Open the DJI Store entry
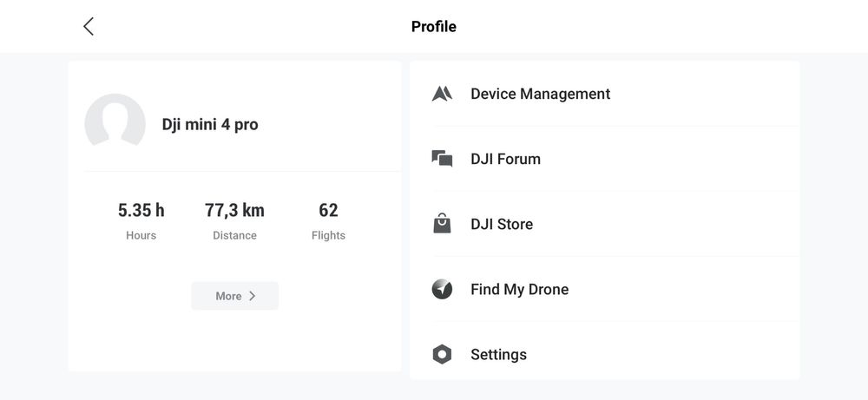868x400 pixels. click(x=605, y=224)
